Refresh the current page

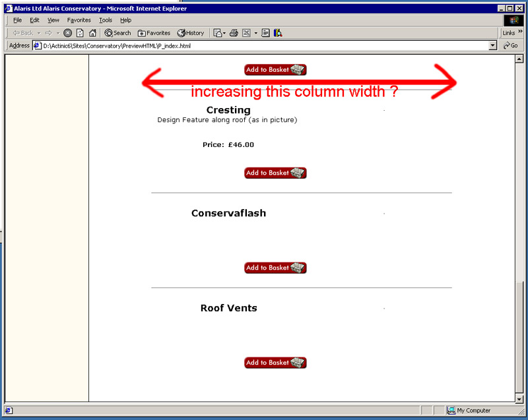(x=80, y=33)
